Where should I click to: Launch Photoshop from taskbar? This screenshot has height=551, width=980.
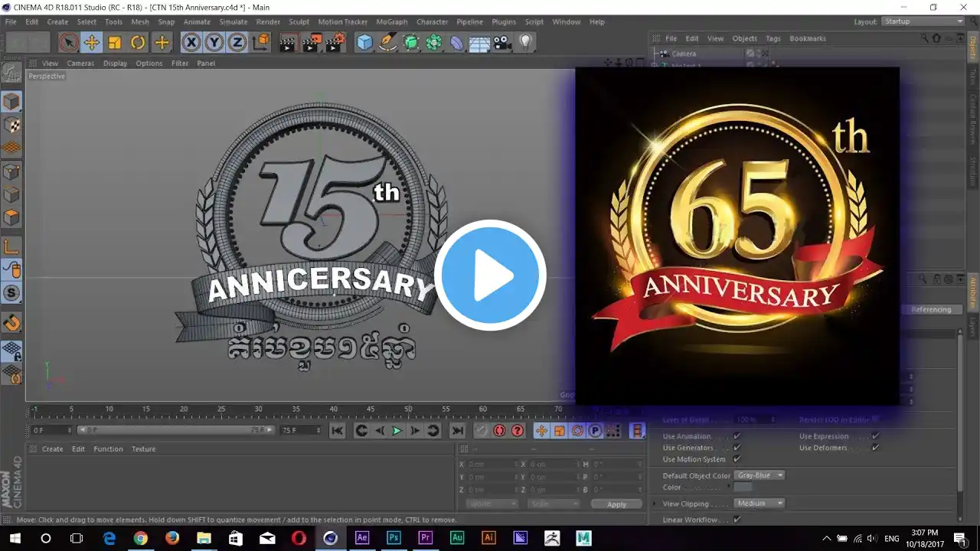pos(394,538)
